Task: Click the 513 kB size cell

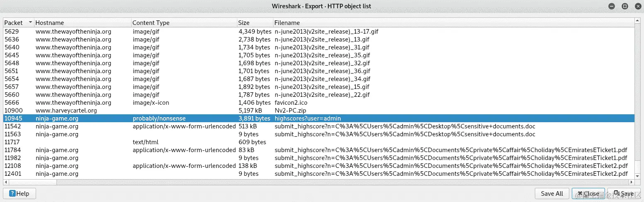Action: pyautogui.click(x=248, y=126)
